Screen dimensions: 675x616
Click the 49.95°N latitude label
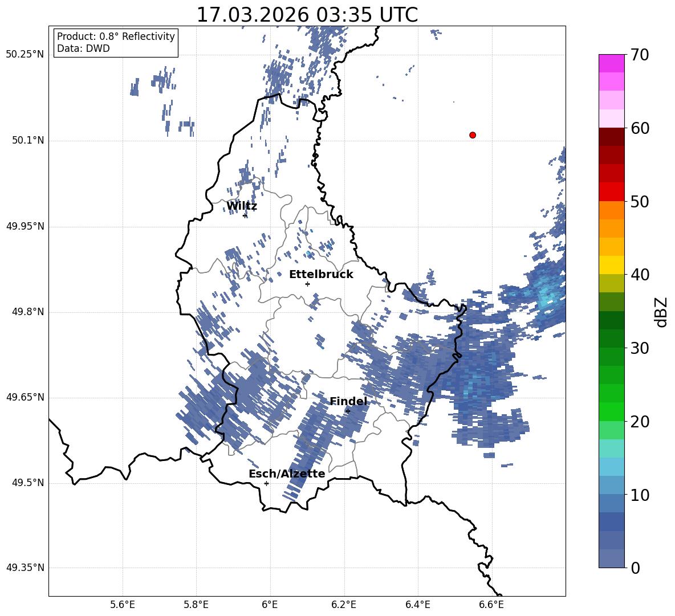[x=25, y=226]
